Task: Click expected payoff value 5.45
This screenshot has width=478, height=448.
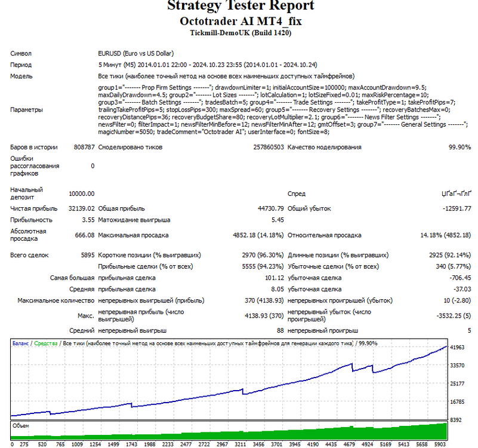Action: click(277, 220)
